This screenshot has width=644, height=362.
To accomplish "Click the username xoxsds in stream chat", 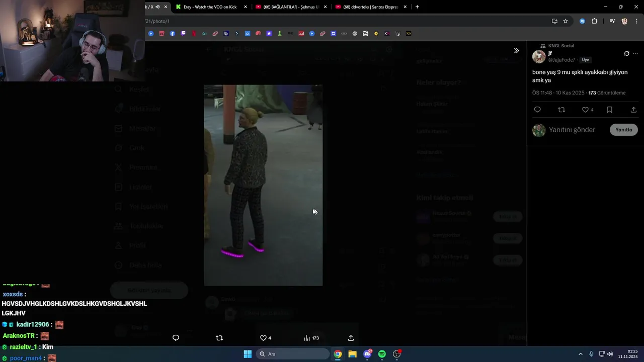I will tap(13, 294).
